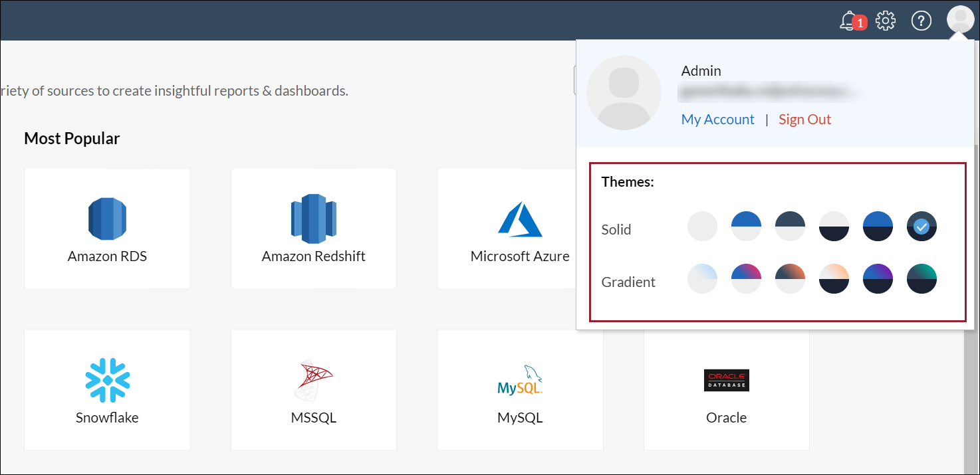Viewport: 980px width, 475px height.
Task: Apply Gradient theme with peach top, dark bottom
Action: pyautogui.click(x=834, y=278)
